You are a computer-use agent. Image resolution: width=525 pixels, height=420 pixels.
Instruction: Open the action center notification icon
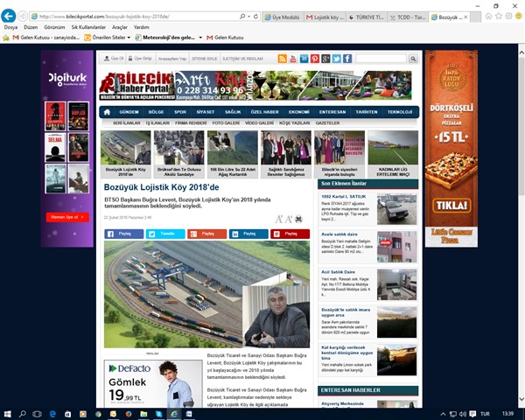[x=472, y=414]
